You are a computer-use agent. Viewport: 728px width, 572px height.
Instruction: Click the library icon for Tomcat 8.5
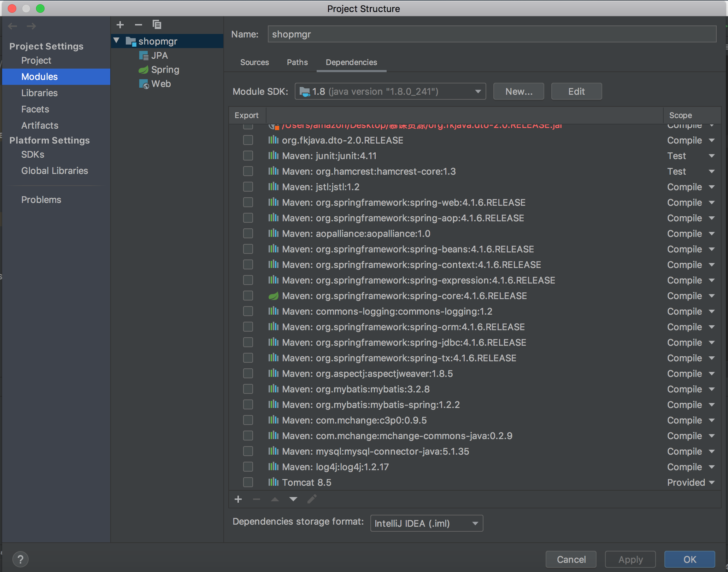(273, 482)
